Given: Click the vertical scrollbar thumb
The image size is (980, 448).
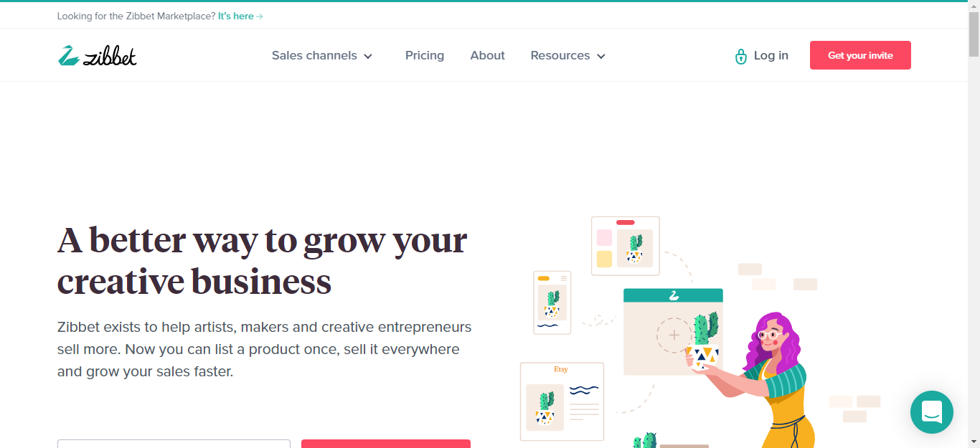Looking at the screenshot, I should [974, 34].
